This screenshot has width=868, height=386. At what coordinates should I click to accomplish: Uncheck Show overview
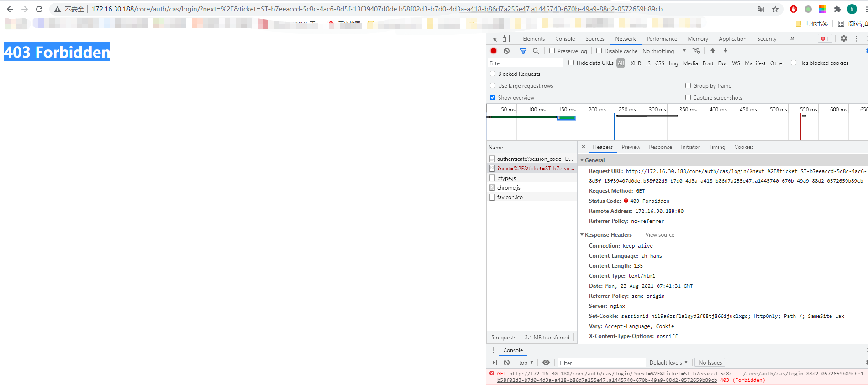pos(493,97)
